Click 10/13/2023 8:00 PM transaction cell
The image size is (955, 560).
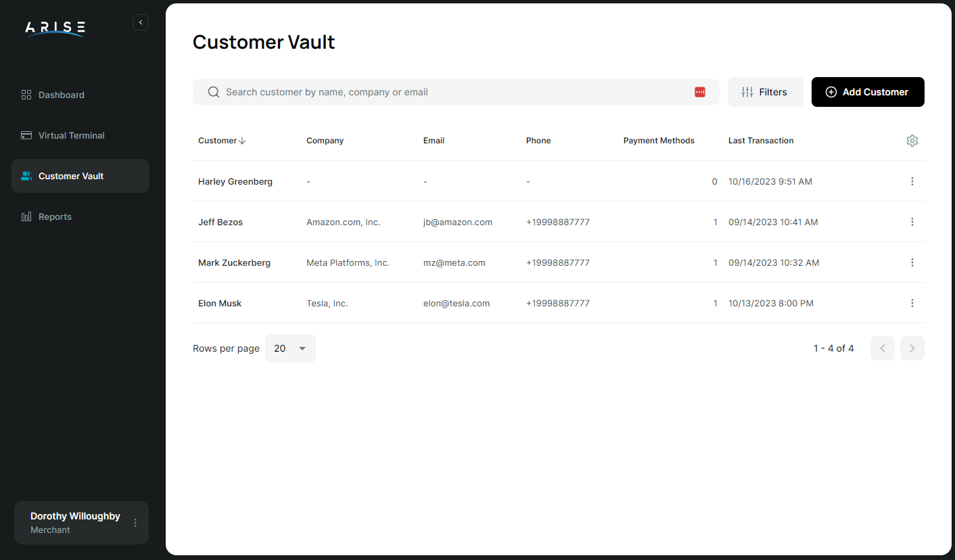[771, 303]
